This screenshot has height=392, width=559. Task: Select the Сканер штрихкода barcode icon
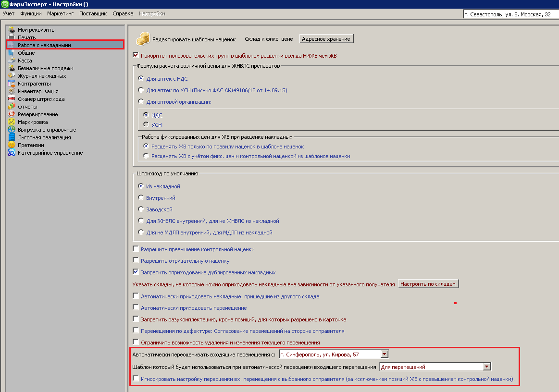pos(12,99)
